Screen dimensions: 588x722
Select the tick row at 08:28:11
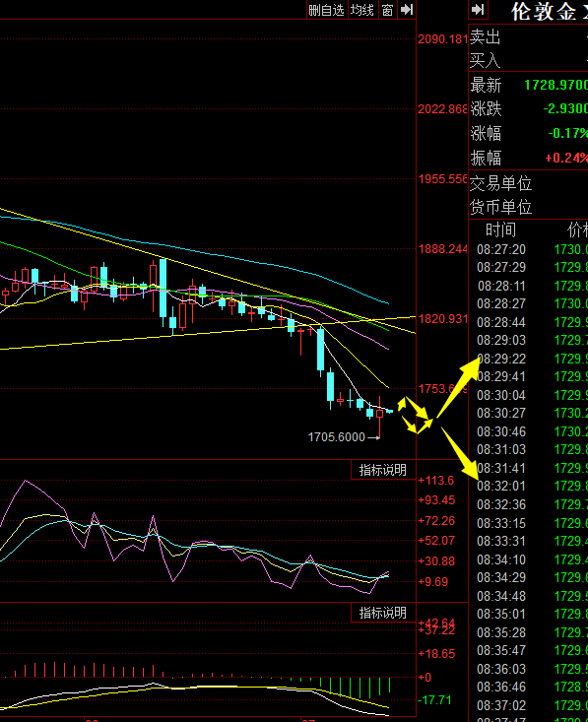pyautogui.click(x=528, y=286)
